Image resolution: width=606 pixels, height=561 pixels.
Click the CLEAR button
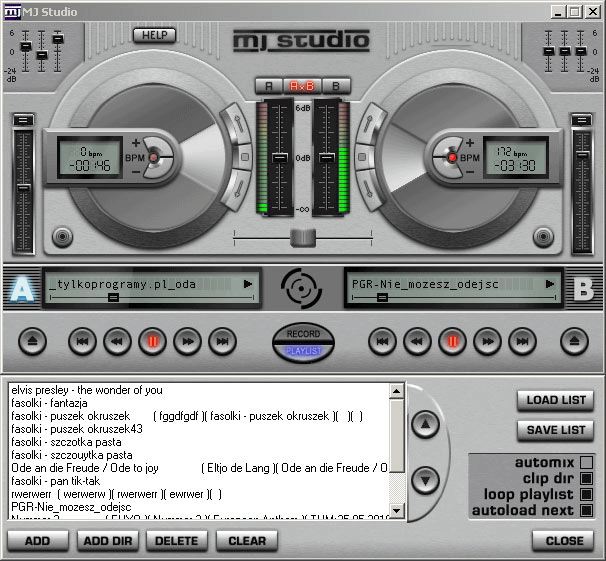click(x=247, y=541)
